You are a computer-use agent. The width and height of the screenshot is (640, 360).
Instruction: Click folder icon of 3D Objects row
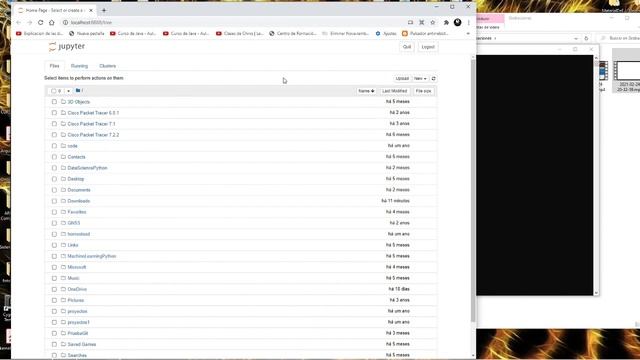63,102
